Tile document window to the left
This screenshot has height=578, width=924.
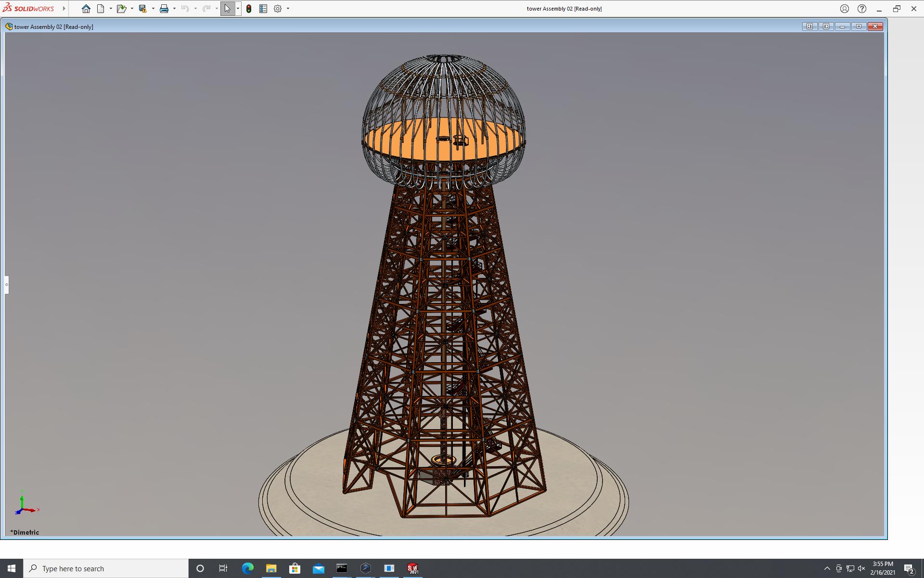tap(809, 26)
